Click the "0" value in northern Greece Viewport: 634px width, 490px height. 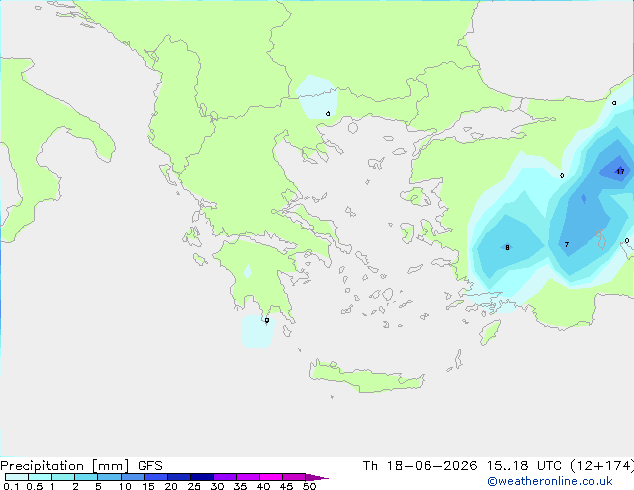pos(328,114)
